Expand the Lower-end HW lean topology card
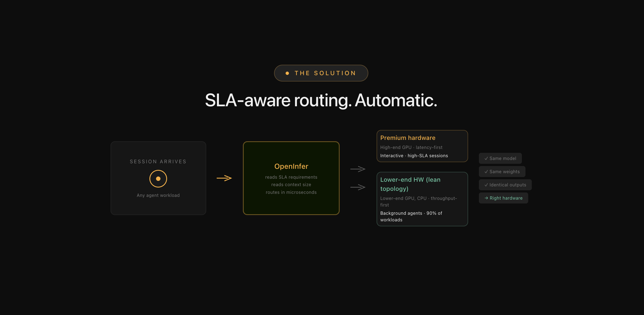Image resolution: width=644 pixels, height=315 pixels. 422,199
